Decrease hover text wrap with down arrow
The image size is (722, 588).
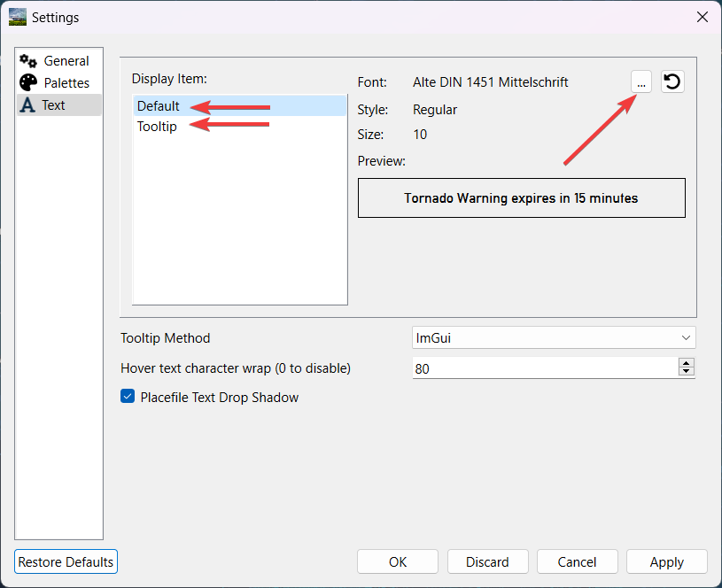click(686, 371)
